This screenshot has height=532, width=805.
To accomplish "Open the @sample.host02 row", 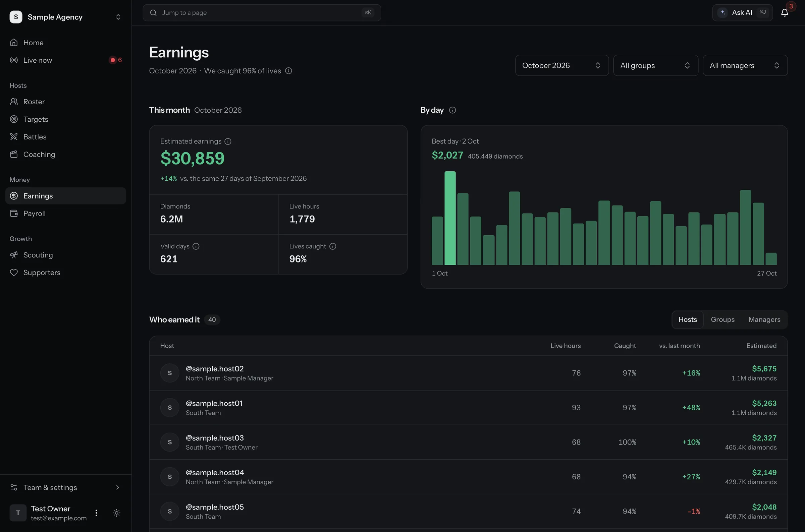I will click(x=468, y=373).
